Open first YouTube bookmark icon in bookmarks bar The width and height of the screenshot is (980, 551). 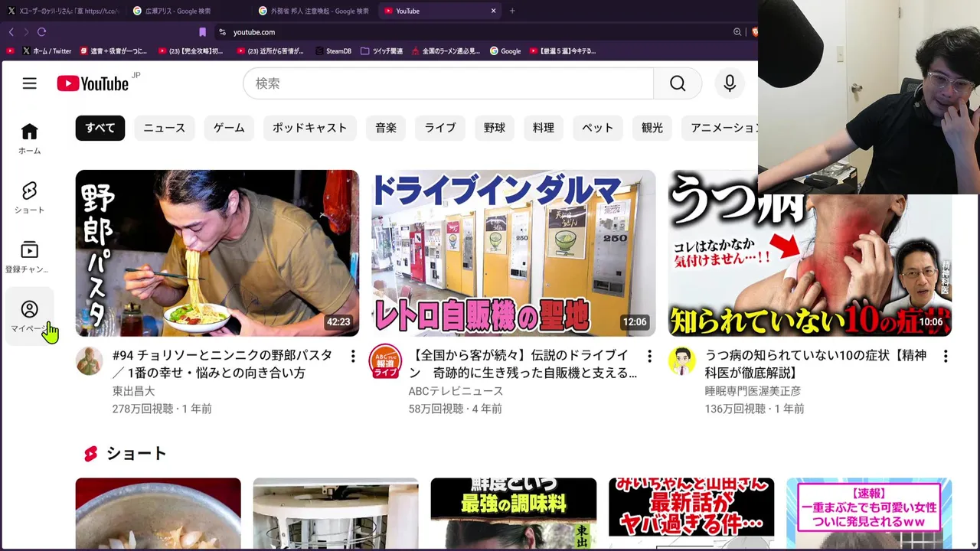[x=10, y=51]
